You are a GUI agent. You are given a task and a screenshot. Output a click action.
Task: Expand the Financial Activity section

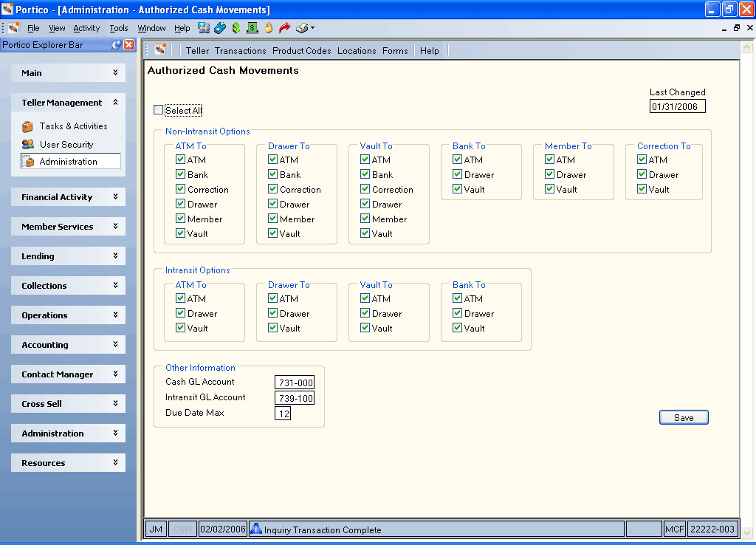(x=116, y=196)
